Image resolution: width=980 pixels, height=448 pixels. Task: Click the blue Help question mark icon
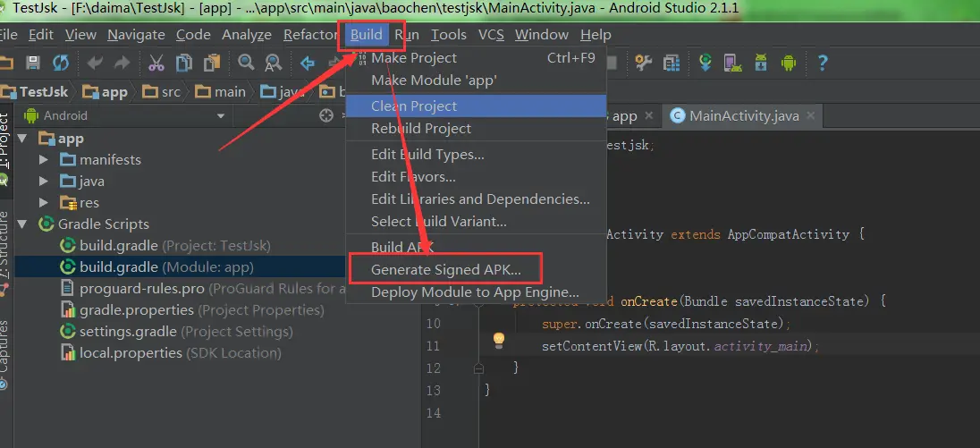point(823,63)
